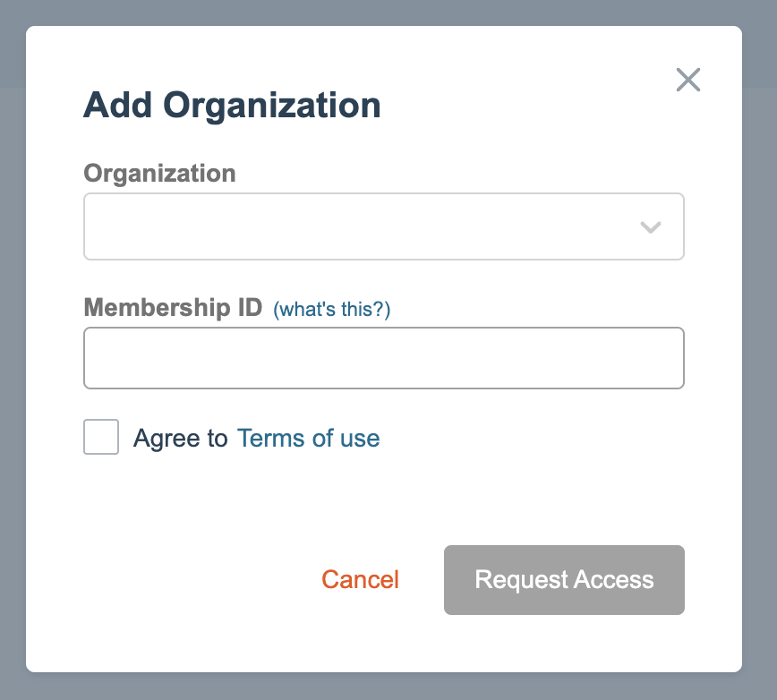Select the empty Organization selector box
The image size is (777, 700).
point(358,226)
